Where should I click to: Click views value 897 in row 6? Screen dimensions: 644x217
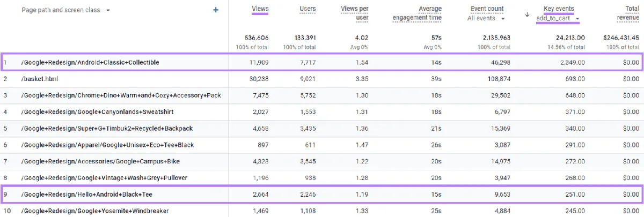tap(263, 145)
